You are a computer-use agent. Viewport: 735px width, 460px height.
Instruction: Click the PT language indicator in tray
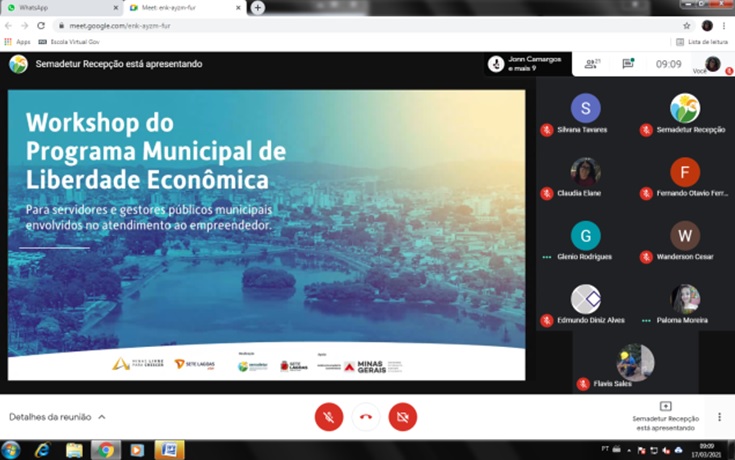(605, 449)
